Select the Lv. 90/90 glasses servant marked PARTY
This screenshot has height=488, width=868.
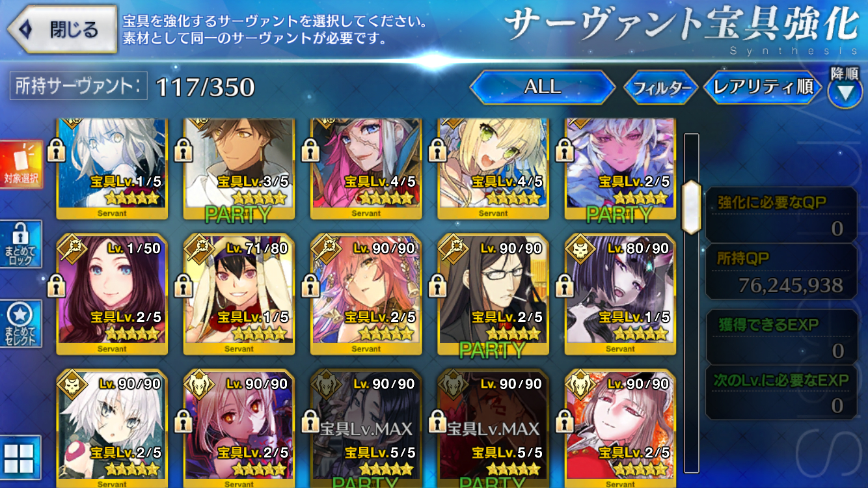pyautogui.click(x=493, y=293)
